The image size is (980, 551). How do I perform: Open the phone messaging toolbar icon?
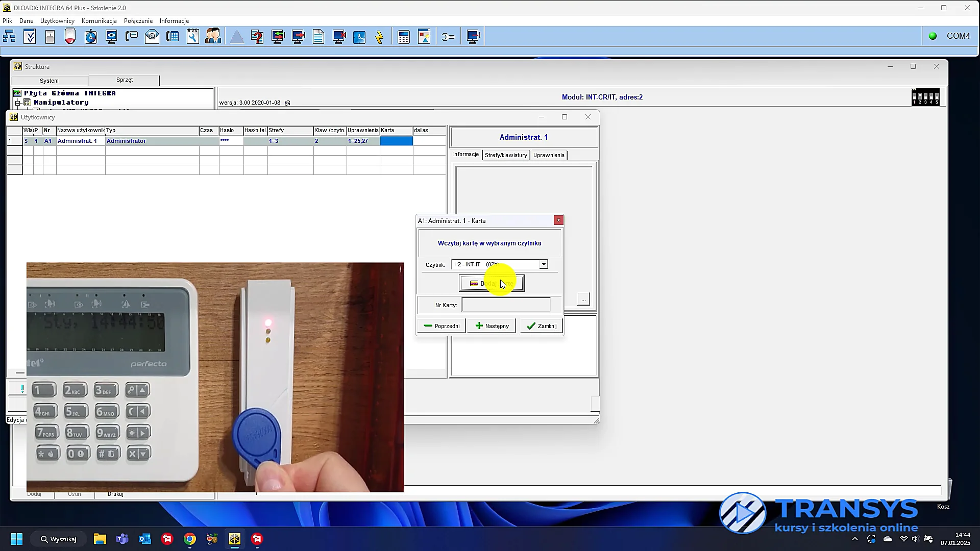pos(132,36)
